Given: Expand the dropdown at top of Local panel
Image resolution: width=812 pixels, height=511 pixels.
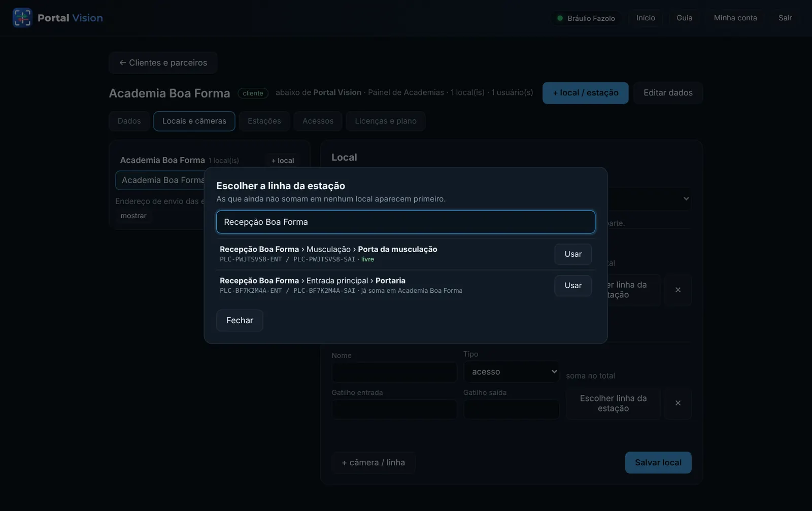Looking at the screenshot, I should pos(650,199).
